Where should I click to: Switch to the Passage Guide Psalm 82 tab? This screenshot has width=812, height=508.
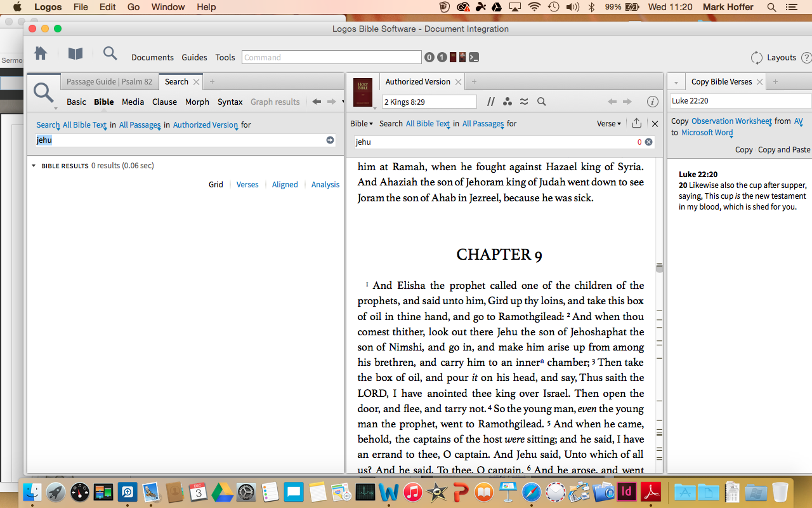(x=109, y=82)
